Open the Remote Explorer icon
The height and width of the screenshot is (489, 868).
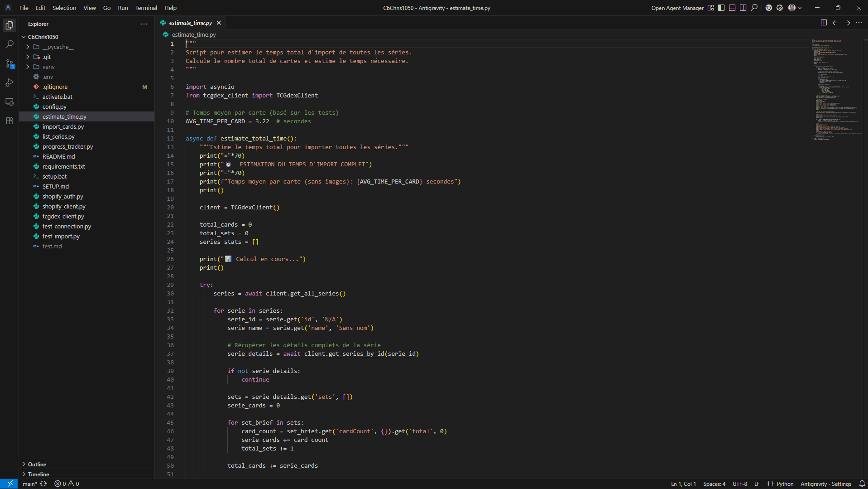(x=10, y=102)
